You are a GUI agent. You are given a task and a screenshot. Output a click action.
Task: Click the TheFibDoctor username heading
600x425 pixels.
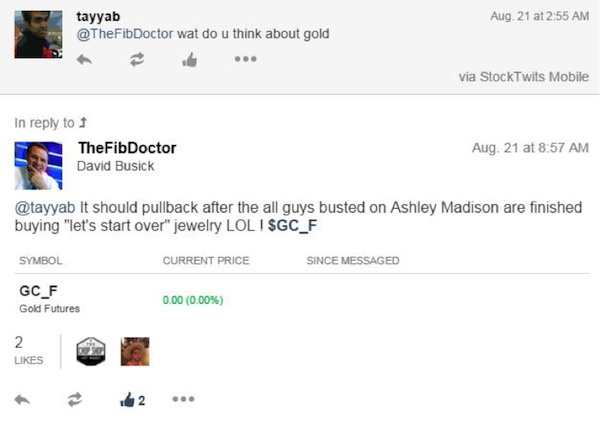point(127,148)
